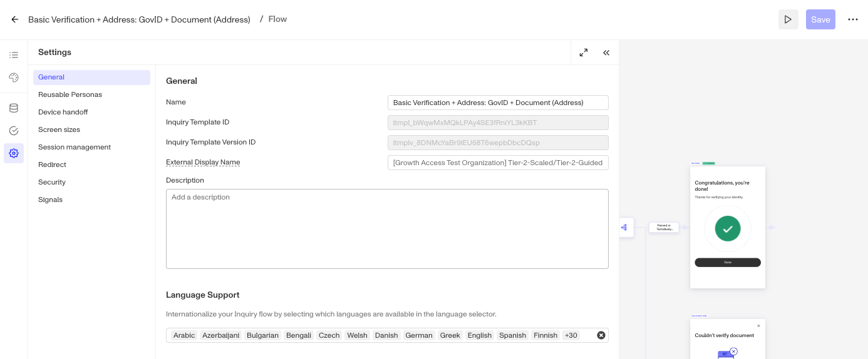Click the settings gear icon in sidebar
Image resolution: width=868 pixels, height=359 pixels.
14,153
